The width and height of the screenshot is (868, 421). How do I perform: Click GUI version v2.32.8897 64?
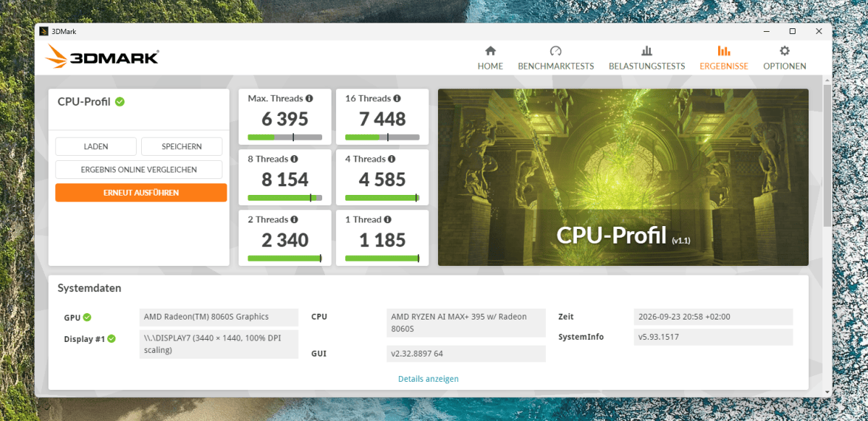click(466, 354)
